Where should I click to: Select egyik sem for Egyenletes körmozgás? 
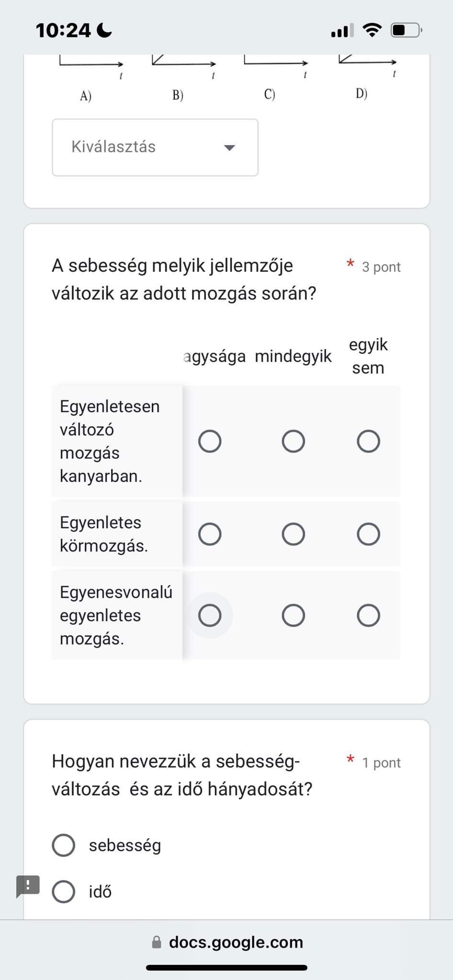point(368,534)
